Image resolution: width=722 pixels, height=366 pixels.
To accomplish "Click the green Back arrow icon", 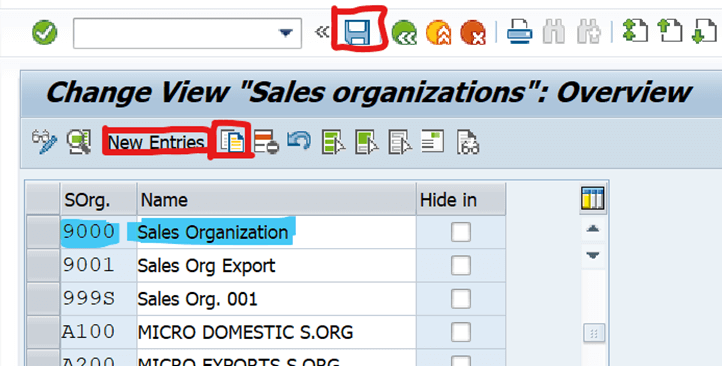I will click(404, 33).
